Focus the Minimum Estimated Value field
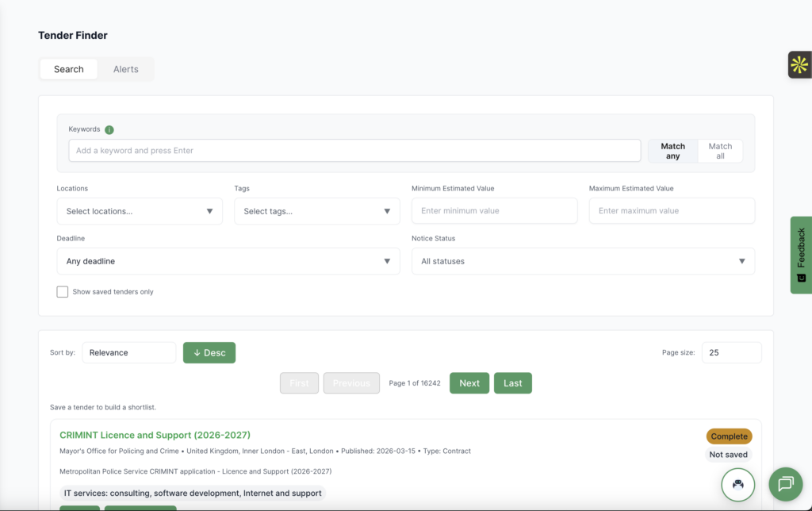This screenshot has height=511, width=812. point(495,211)
